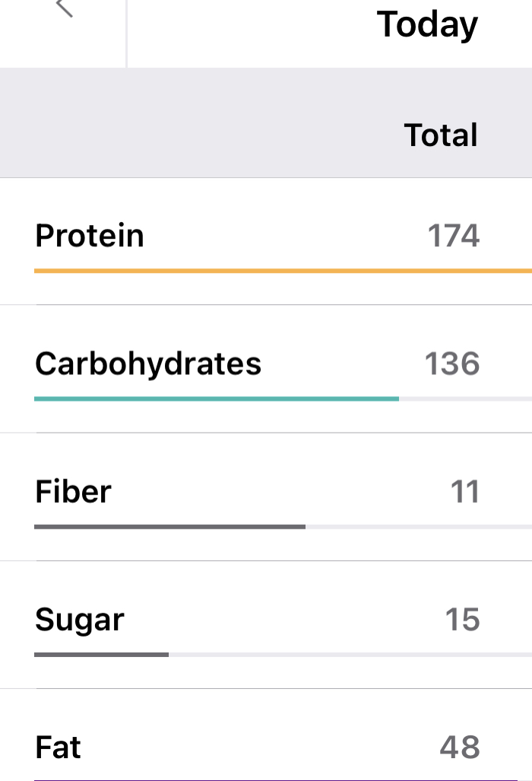Open the Fat nutrient label
The width and height of the screenshot is (532, 781).
click(x=58, y=748)
